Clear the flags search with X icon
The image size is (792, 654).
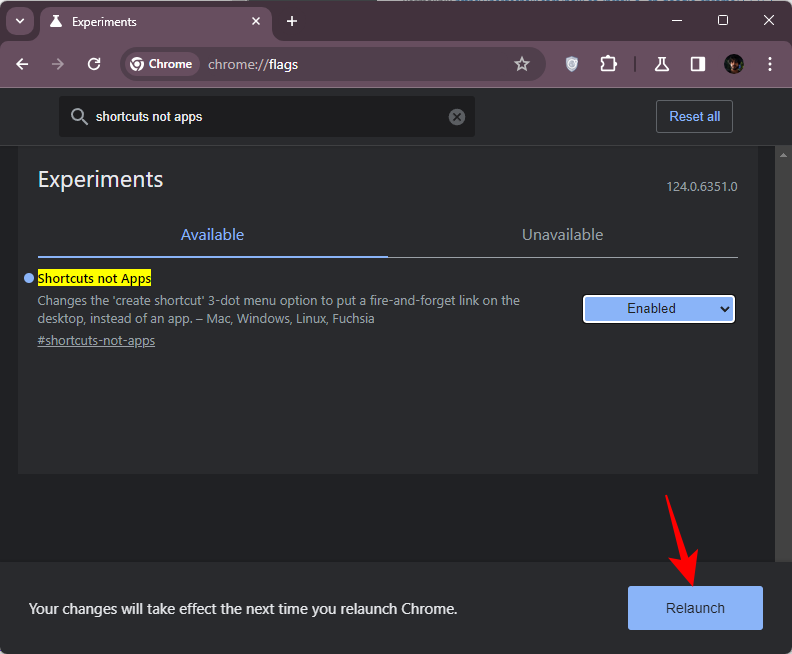pos(457,117)
